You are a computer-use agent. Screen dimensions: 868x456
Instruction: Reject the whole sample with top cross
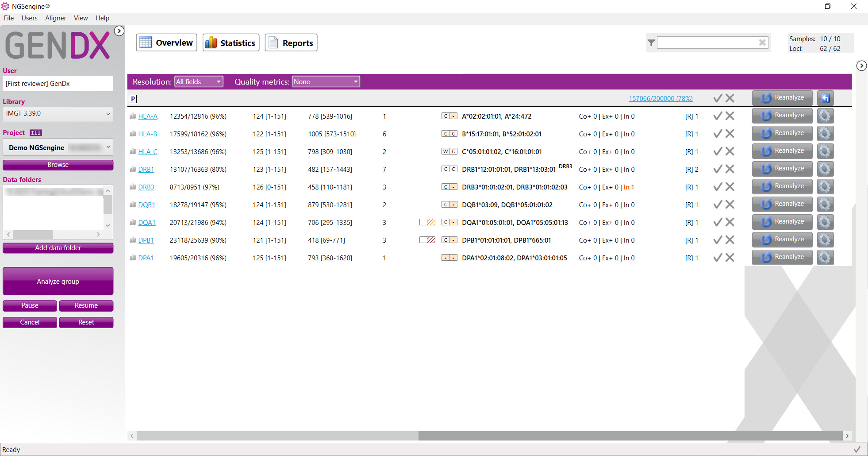[730, 98]
